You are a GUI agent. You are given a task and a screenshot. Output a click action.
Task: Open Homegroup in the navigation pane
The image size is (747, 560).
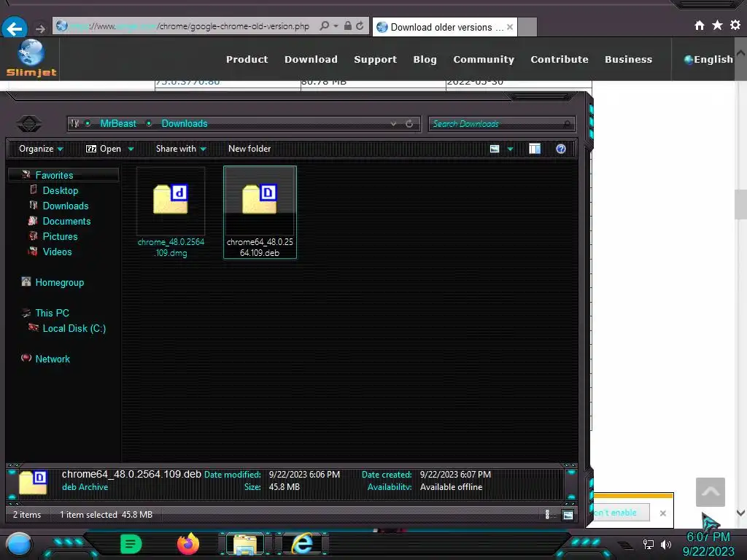click(x=60, y=282)
